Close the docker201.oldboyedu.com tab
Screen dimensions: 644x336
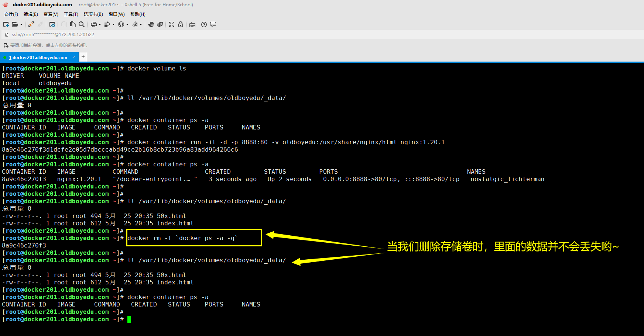(x=73, y=57)
